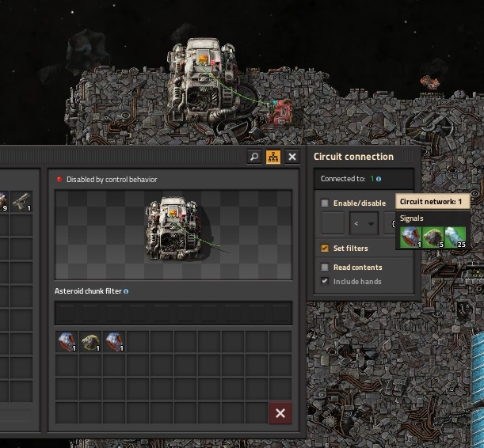Enable the Enable/disable checkbox
Screen dimensions: 484x448
[325, 203]
